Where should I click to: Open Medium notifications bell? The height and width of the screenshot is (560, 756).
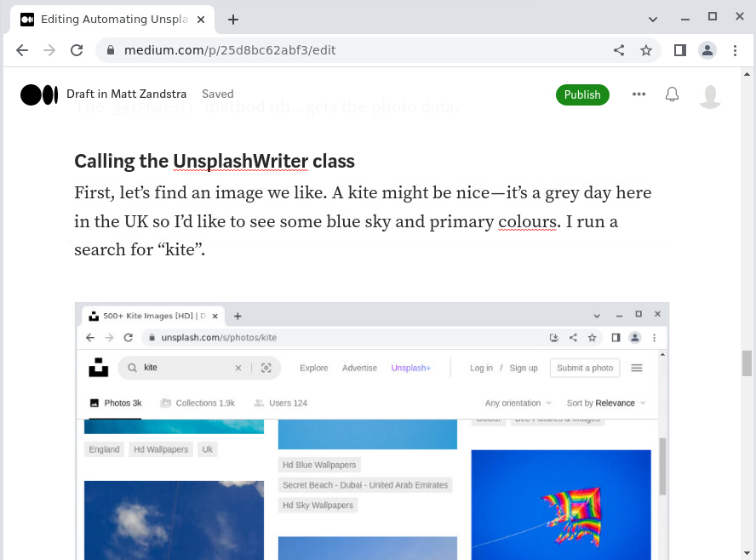672,94
